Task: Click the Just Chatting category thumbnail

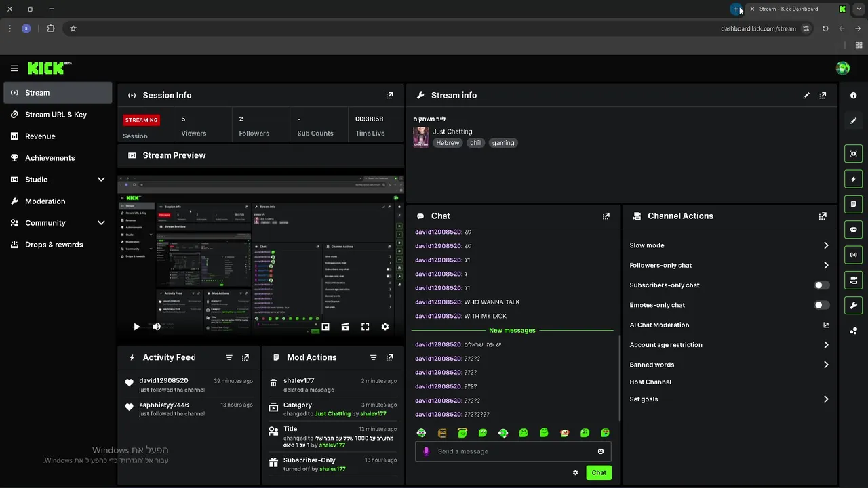Action: 421,137
